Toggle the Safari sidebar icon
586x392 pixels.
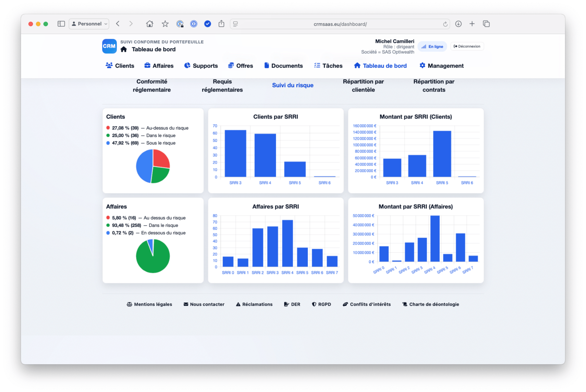click(61, 24)
